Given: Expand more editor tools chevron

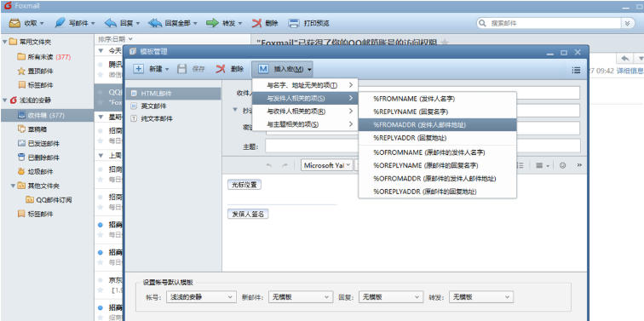Looking at the screenshot, I should pyautogui.click(x=579, y=165).
